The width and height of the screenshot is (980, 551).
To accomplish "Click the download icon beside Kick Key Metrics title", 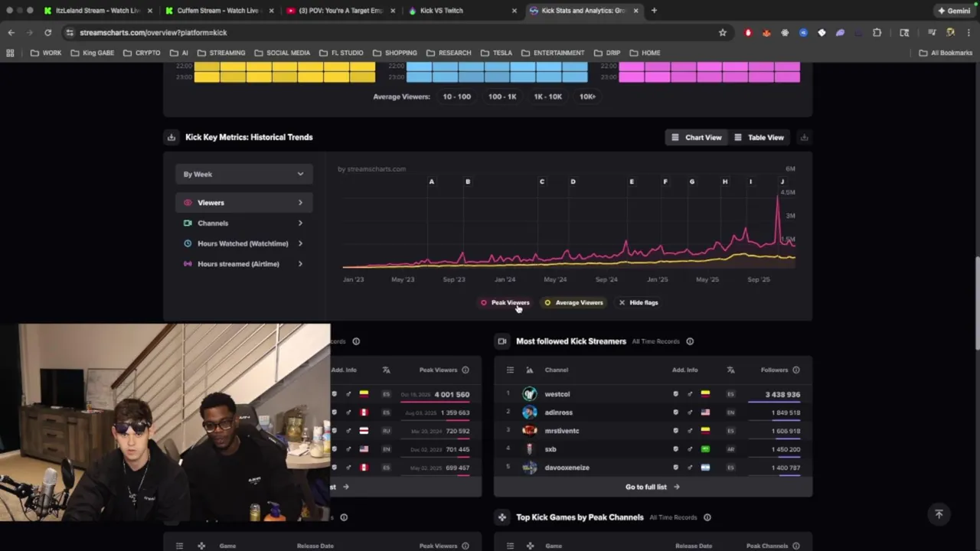I will click(x=171, y=138).
